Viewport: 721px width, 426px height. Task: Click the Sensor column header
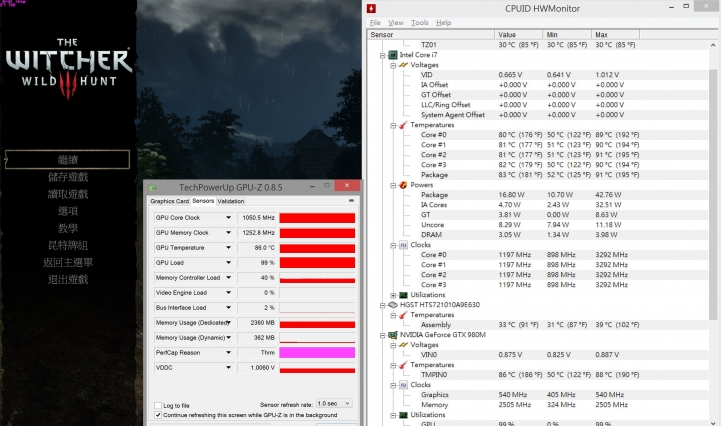(x=431, y=35)
